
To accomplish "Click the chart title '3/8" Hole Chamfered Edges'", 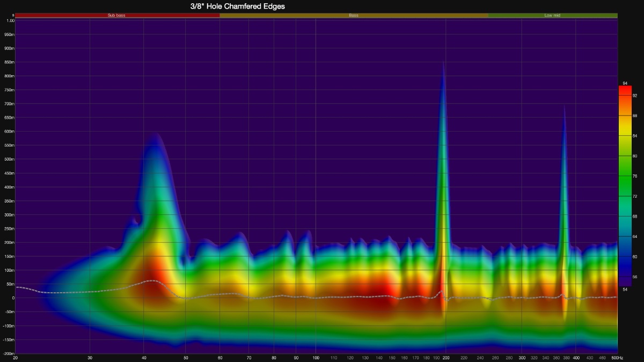I will point(237,6).
